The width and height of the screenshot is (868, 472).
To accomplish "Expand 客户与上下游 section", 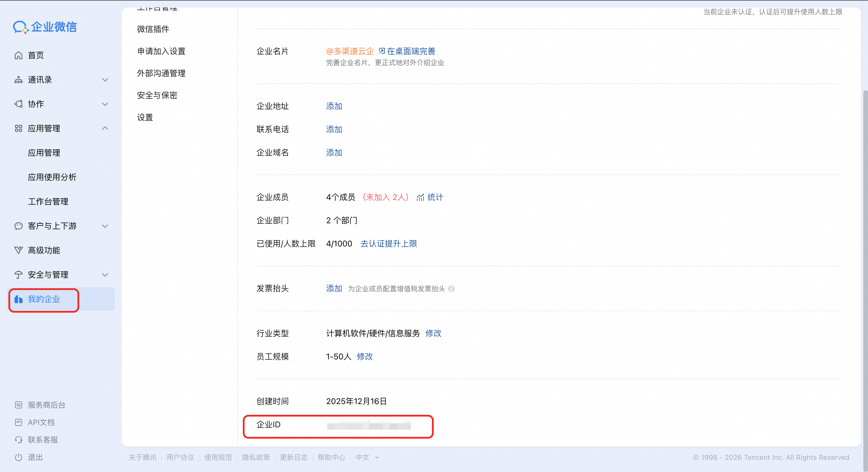I will (105, 226).
